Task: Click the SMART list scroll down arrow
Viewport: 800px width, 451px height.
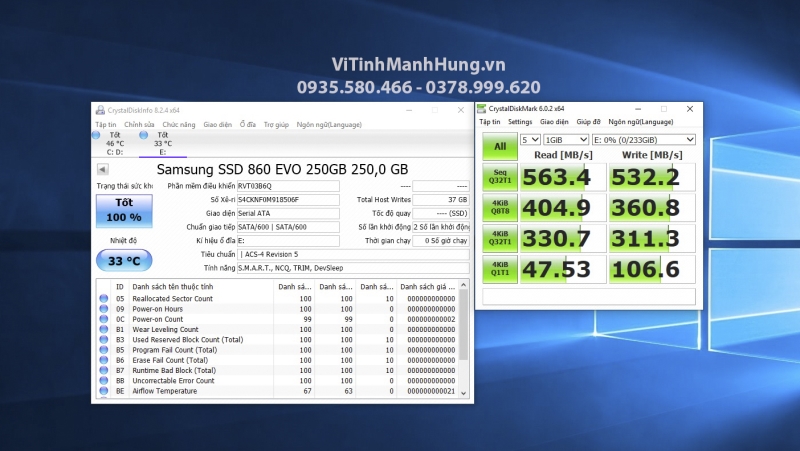Action: pyautogui.click(x=463, y=393)
